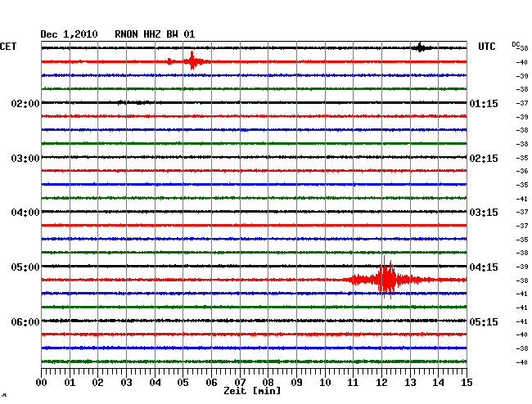Click minute "12" on the time axis
The width and height of the screenshot is (532, 404).
[381, 383]
